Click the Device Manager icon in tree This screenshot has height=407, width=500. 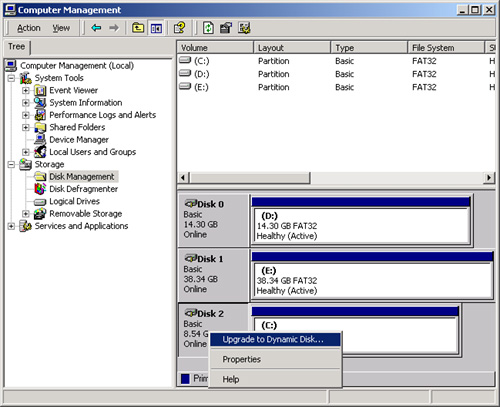tap(40, 140)
